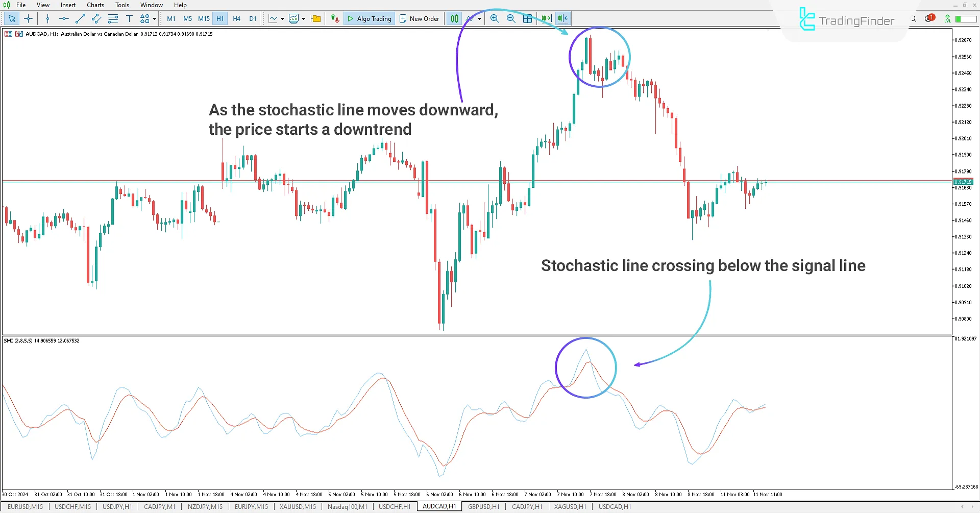Expand the chart type dropdown arrow

coord(282,18)
